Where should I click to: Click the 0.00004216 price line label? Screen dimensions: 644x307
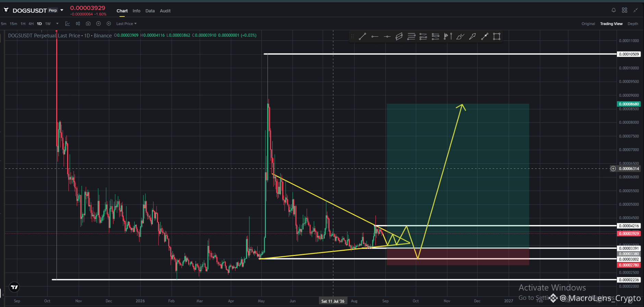click(629, 226)
